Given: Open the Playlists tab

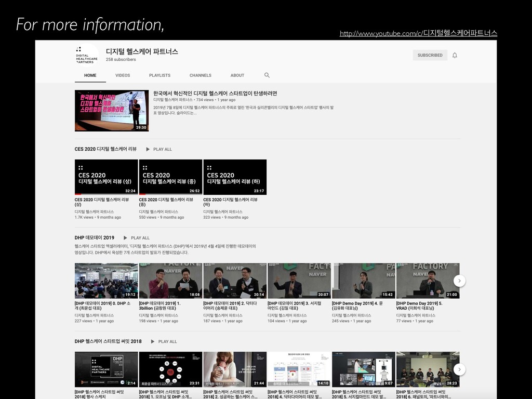Looking at the screenshot, I should (159, 75).
